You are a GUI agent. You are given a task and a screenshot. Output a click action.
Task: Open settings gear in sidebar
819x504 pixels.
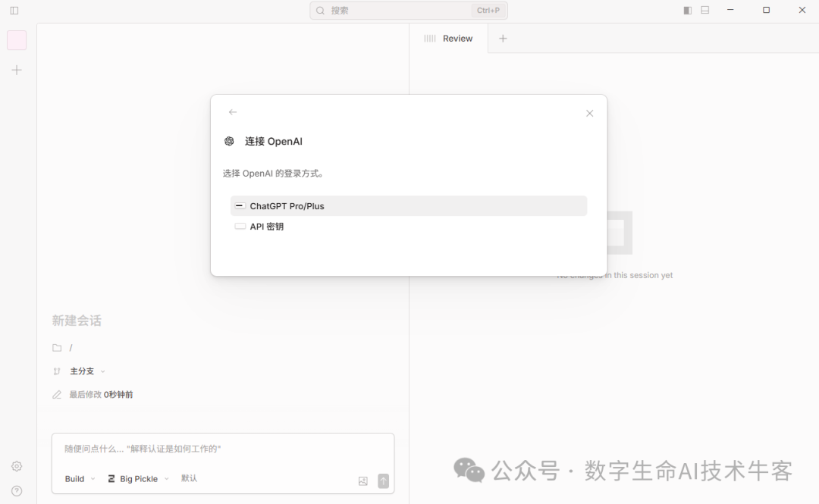pyautogui.click(x=17, y=466)
